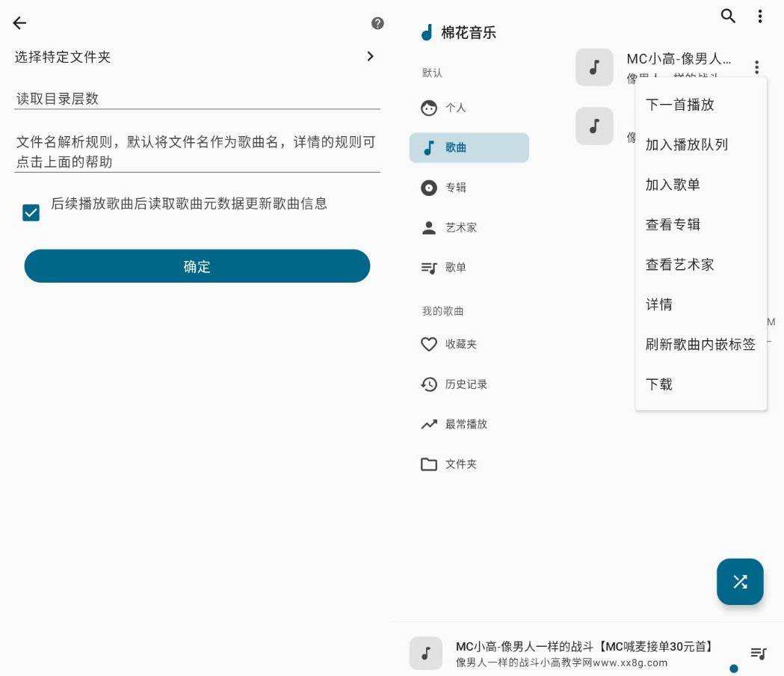Click the folder icon beside 文件夹
The image size is (784, 676).
[429, 464]
